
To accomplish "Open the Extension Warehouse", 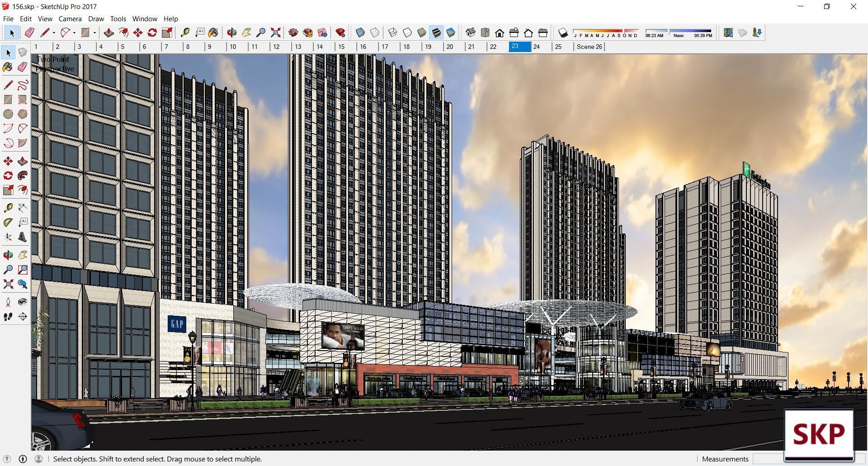I will (308, 33).
